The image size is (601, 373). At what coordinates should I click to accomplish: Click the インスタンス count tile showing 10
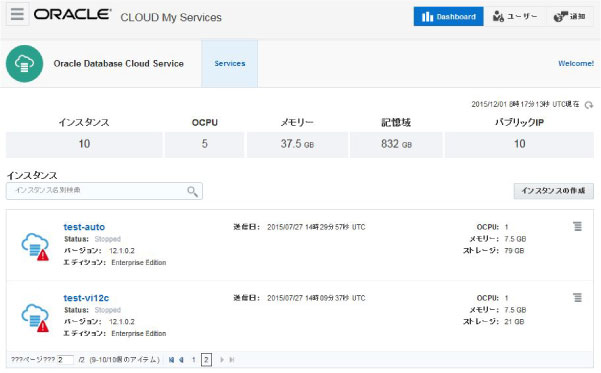[x=84, y=144]
